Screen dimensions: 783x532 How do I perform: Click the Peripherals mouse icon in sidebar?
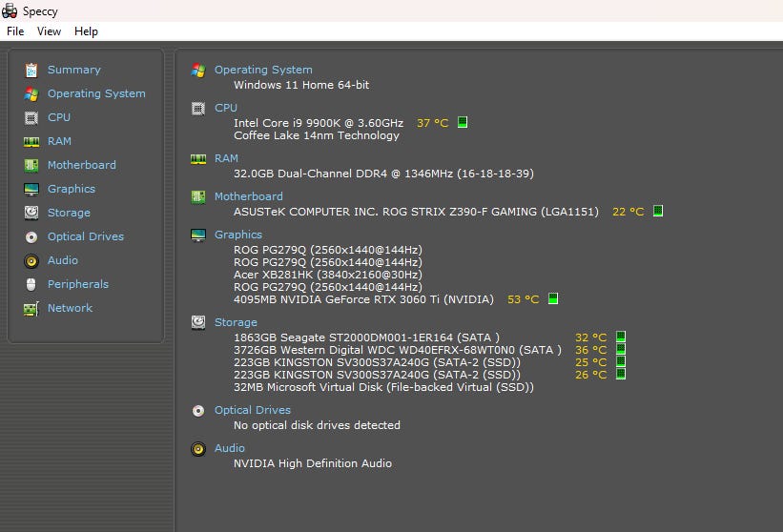pos(31,284)
